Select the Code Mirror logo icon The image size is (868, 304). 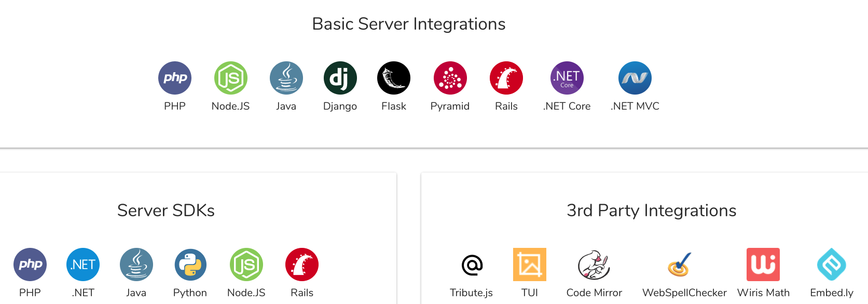(x=594, y=265)
